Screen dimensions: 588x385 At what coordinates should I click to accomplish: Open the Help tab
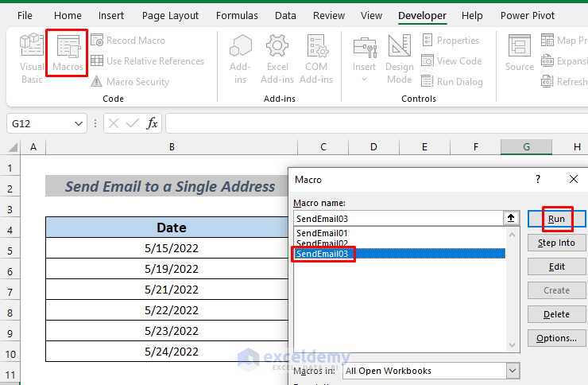[472, 15]
